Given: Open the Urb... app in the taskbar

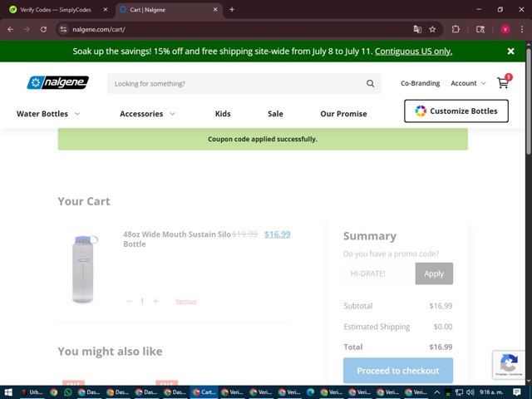Looking at the screenshot, I should point(32,392).
